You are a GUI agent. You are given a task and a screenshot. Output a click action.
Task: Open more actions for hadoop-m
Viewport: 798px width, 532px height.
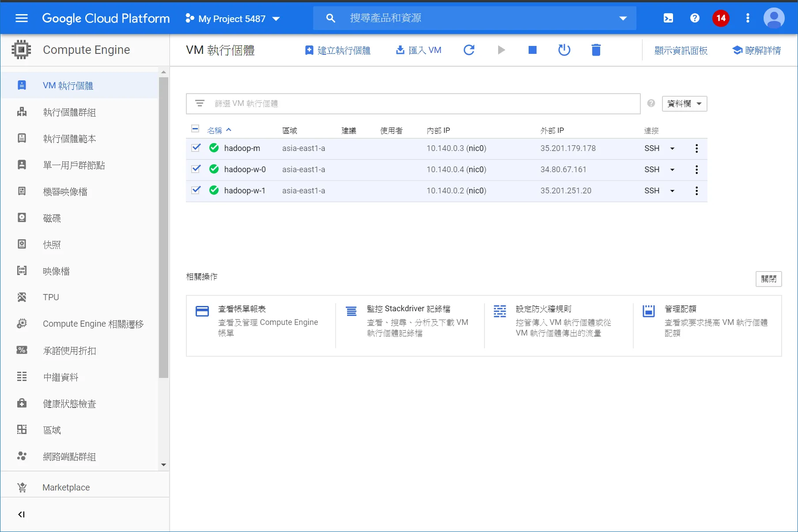click(697, 148)
